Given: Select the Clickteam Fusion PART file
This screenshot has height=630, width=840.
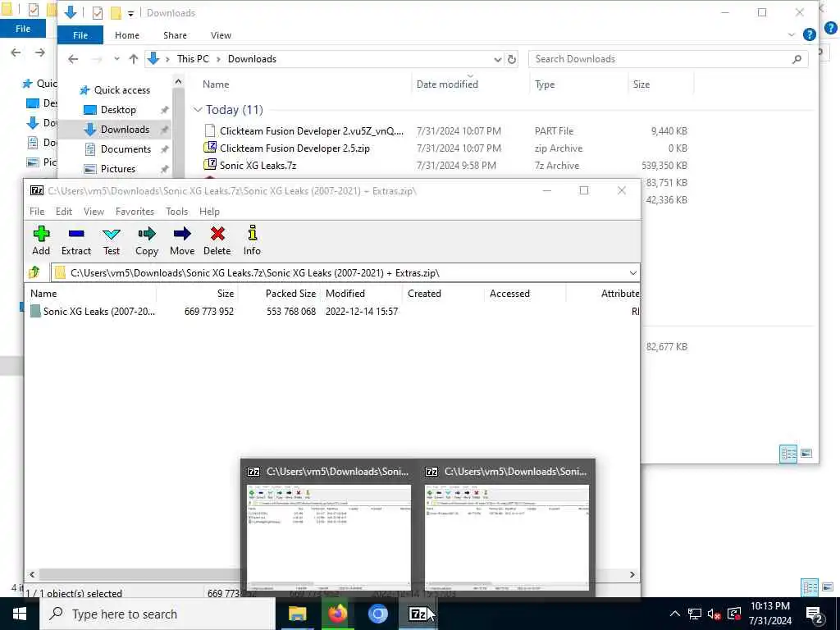Looking at the screenshot, I should (312, 131).
